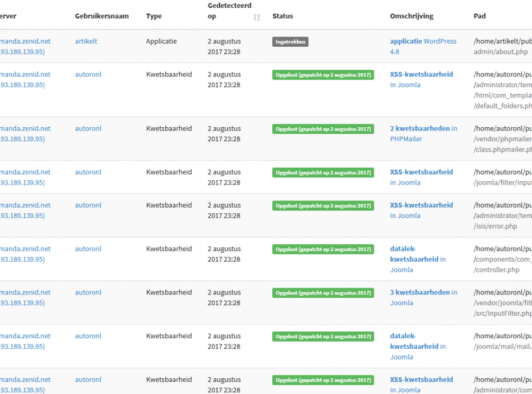Click the Type column header

[154, 16]
